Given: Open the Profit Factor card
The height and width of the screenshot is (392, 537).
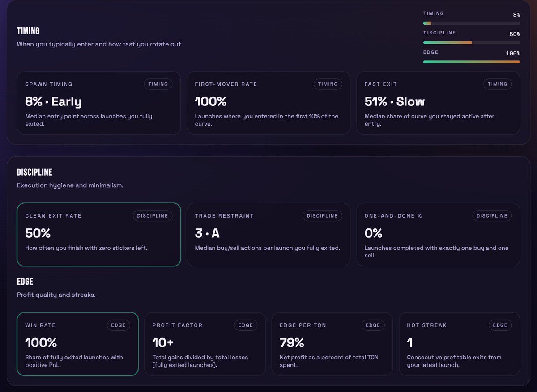Looking at the screenshot, I should click(x=205, y=344).
